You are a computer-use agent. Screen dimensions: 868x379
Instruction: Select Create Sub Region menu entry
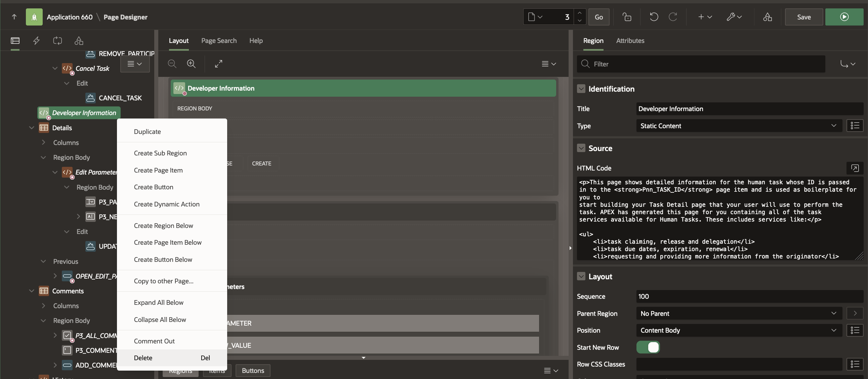point(160,153)
